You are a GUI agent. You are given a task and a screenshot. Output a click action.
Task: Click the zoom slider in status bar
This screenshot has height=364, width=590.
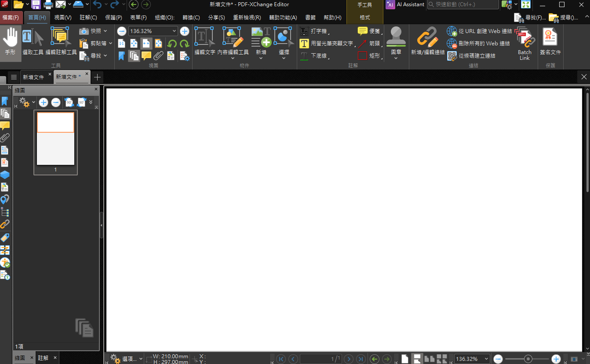pos(527,359)
